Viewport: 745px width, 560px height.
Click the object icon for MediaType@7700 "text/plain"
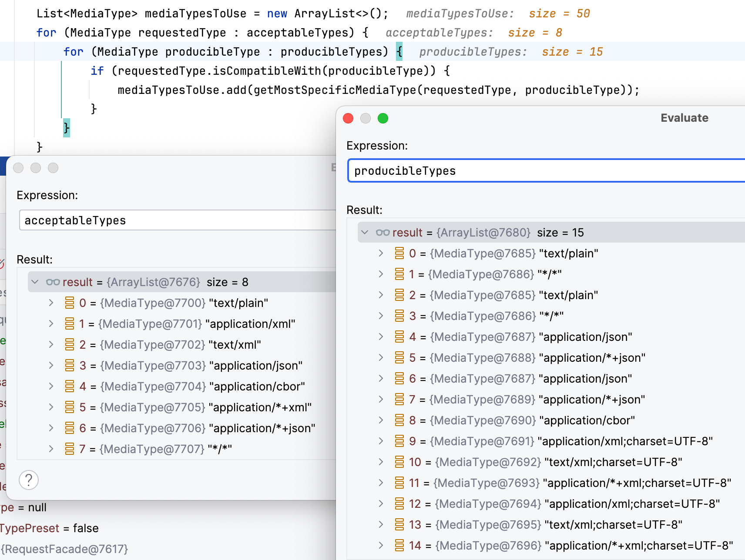click(x=69, y=303)
